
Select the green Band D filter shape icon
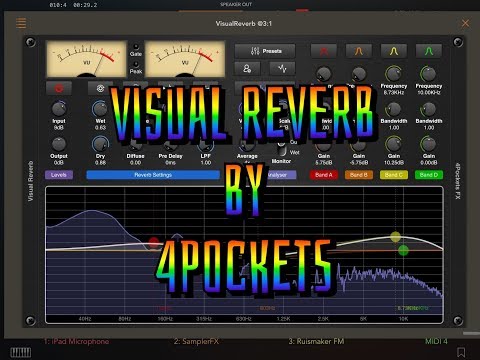pyautogui.click(x=429, y=51)
